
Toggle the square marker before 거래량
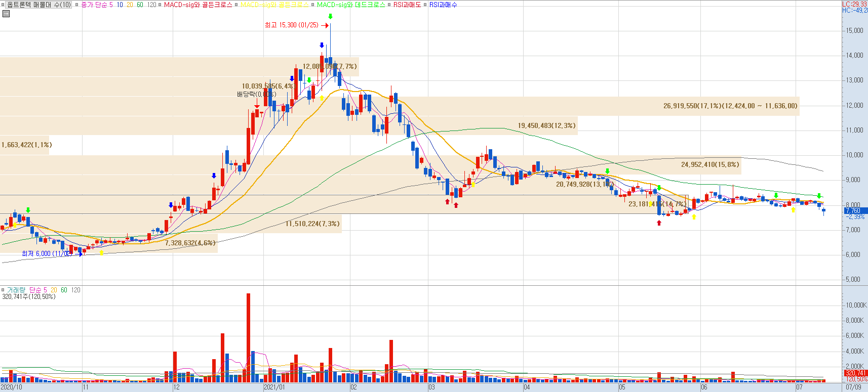[x=3, y=290]
